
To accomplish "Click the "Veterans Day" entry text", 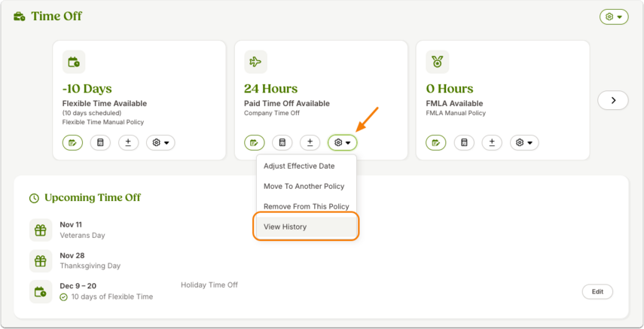I will pos(83,236).
